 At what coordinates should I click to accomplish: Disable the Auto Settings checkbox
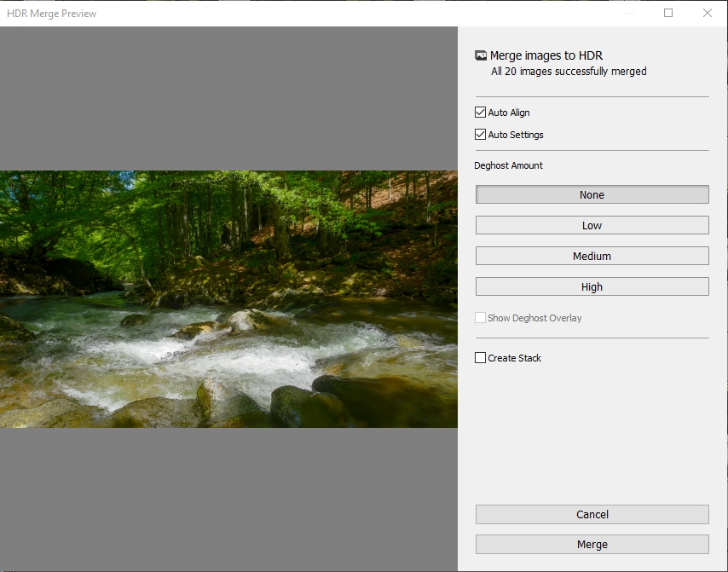480,135
